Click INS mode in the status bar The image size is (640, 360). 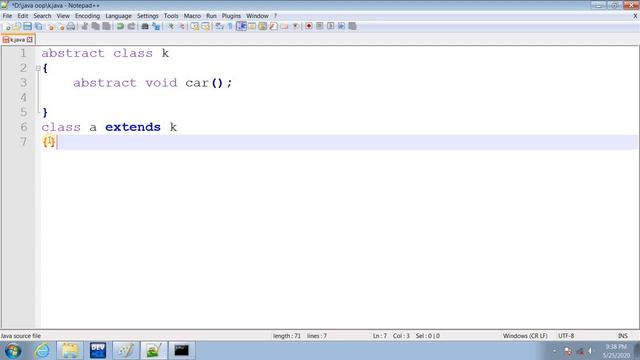[622, 336]
